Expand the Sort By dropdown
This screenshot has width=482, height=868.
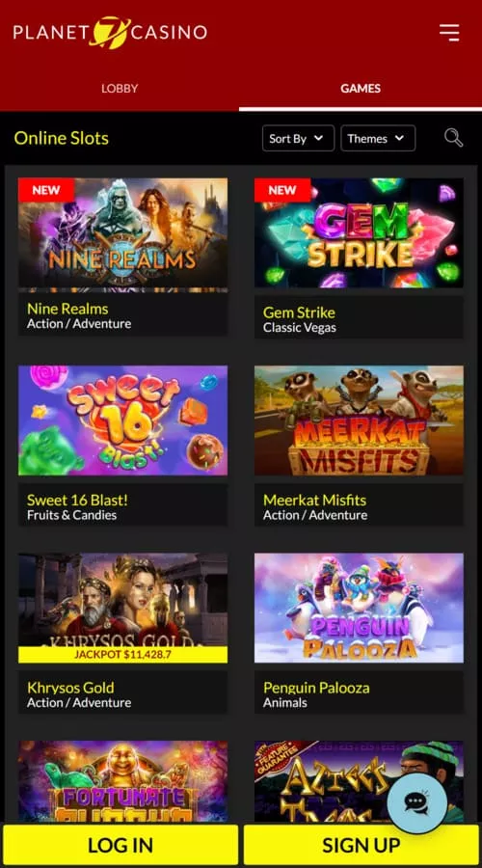(298, 138)
